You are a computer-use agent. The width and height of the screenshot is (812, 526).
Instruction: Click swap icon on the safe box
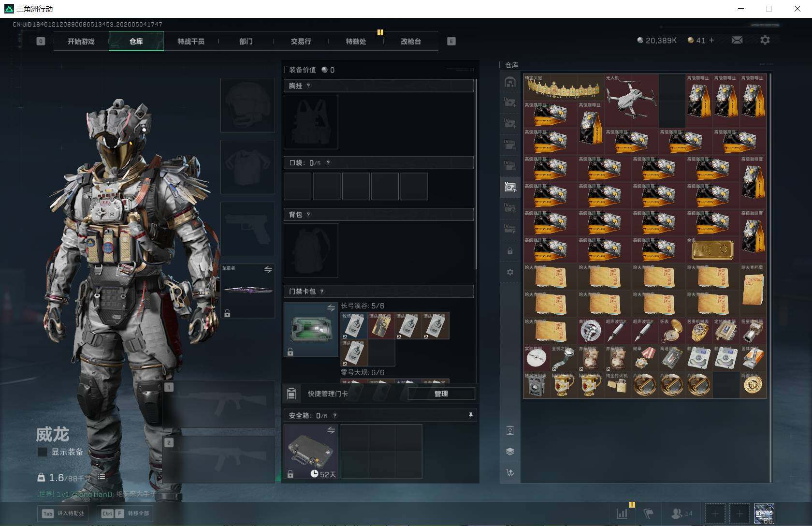coord(331,430)
